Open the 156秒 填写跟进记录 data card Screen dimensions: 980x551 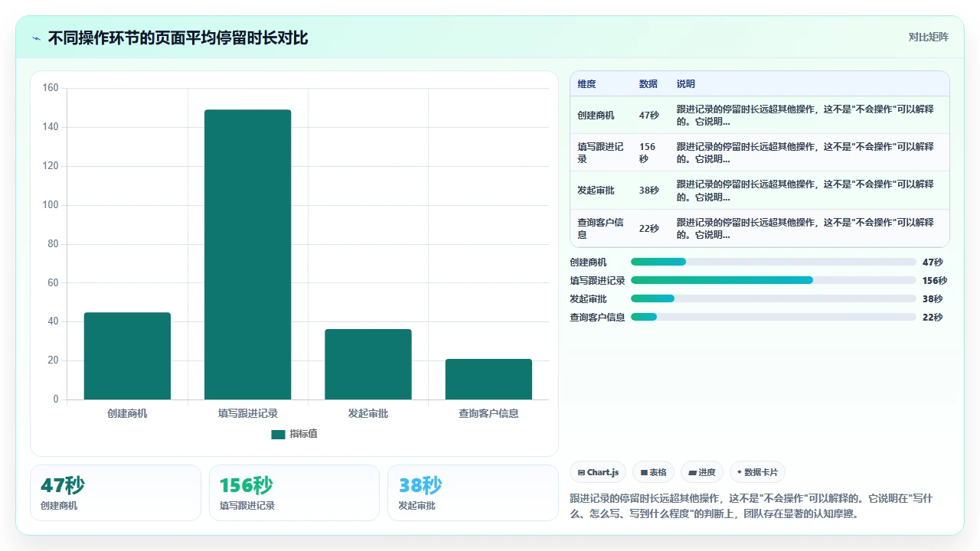pyautogui.click(x=294, y=493)
